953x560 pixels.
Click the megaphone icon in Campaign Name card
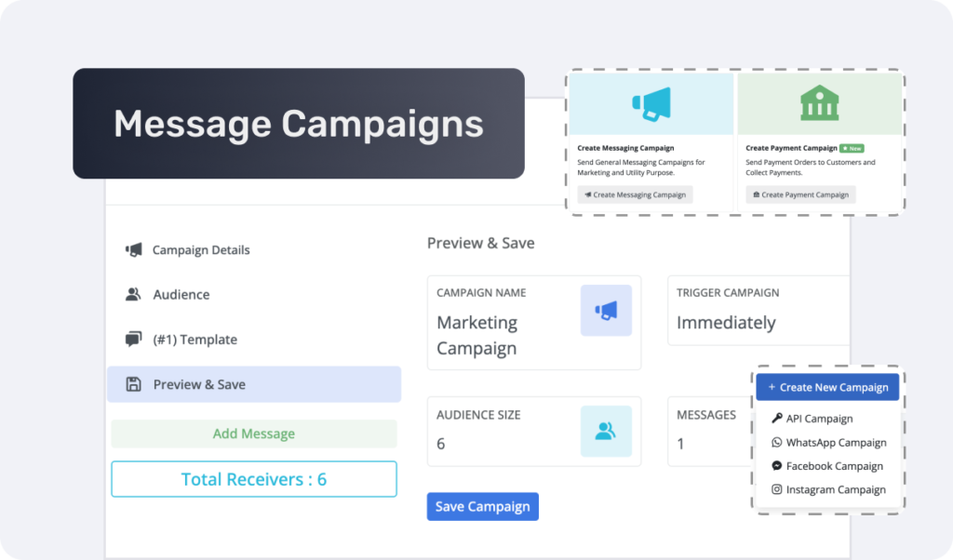[x=606, y=311]
